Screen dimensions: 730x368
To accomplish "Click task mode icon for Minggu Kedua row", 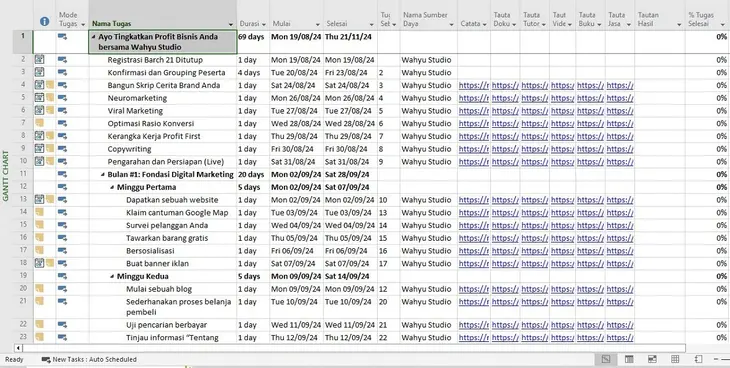I will coord(62,276).
